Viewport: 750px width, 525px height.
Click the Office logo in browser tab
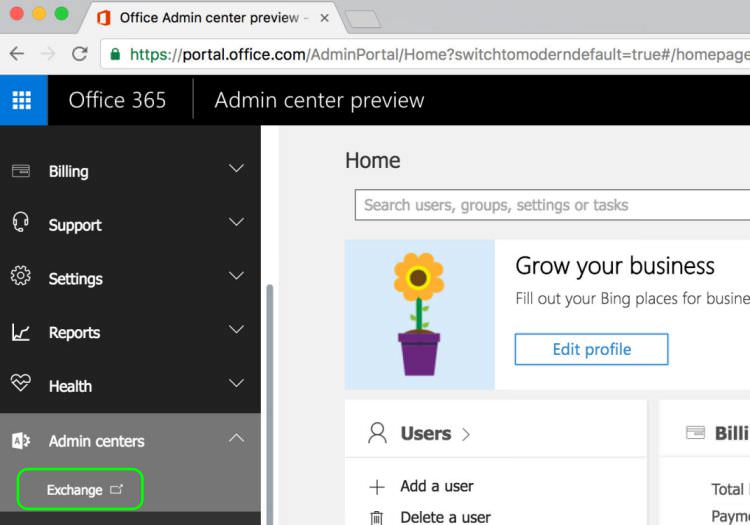pyautogui.click(x=104, y=18)
